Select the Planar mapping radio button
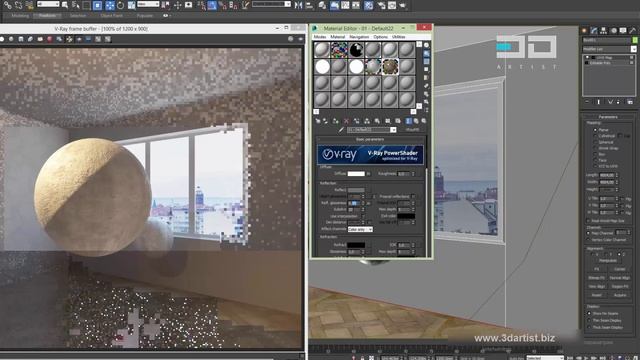 595,130
